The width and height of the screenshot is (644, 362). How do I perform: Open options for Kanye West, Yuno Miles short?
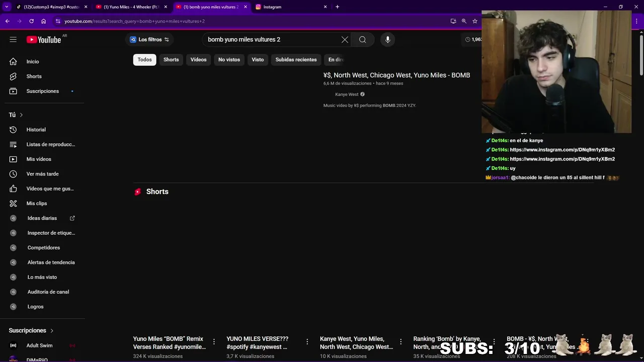click(x=401, y=342)
